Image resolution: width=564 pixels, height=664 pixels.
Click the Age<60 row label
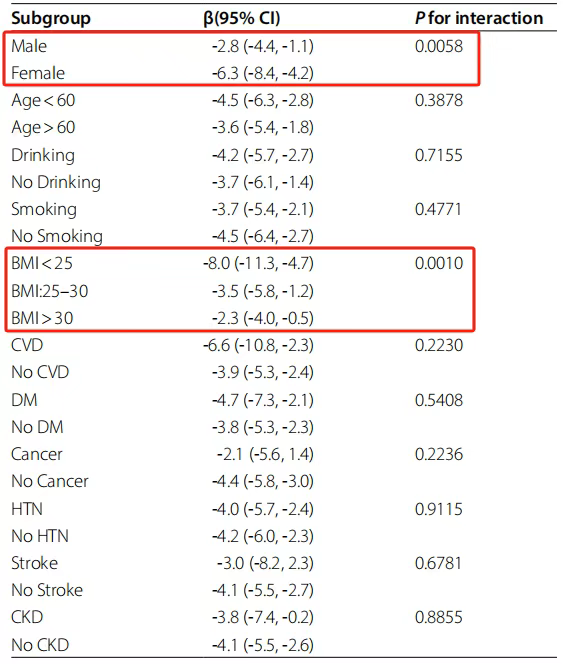pyautogui.click(x=43, y=101)
